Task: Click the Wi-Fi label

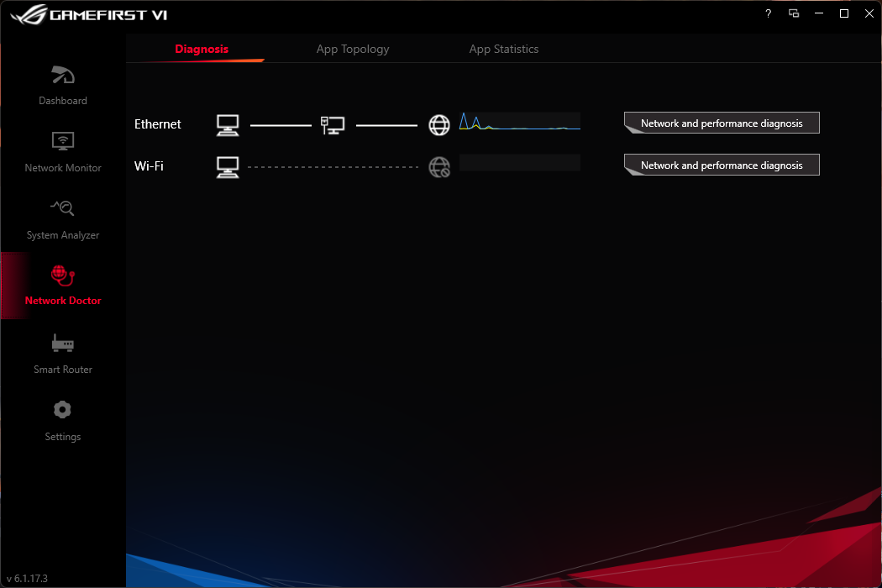Action: pyautogui.click(x=149, y=166)
